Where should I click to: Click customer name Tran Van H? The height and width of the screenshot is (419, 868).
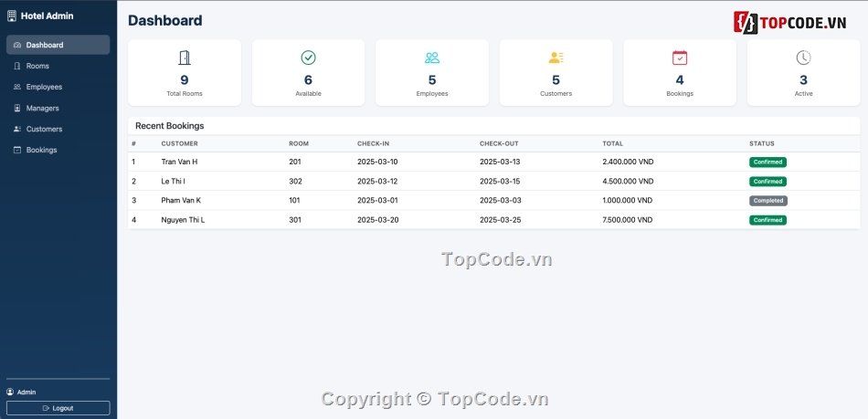(x=179, y=162)
